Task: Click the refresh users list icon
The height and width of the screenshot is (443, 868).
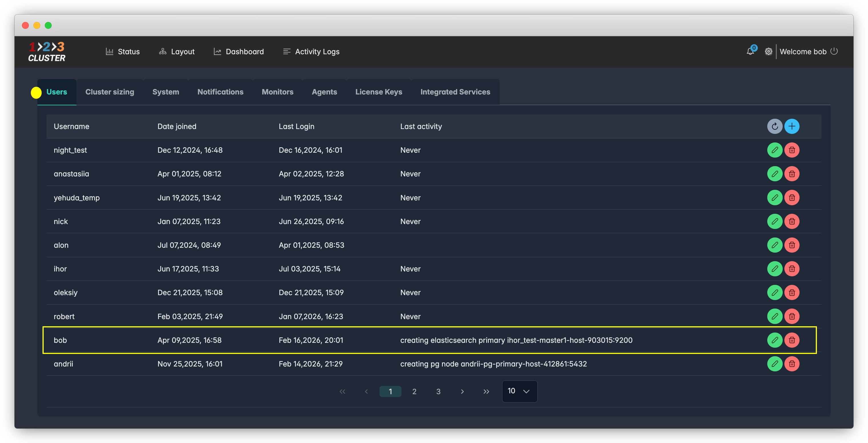Action: (x=774, y=126)
